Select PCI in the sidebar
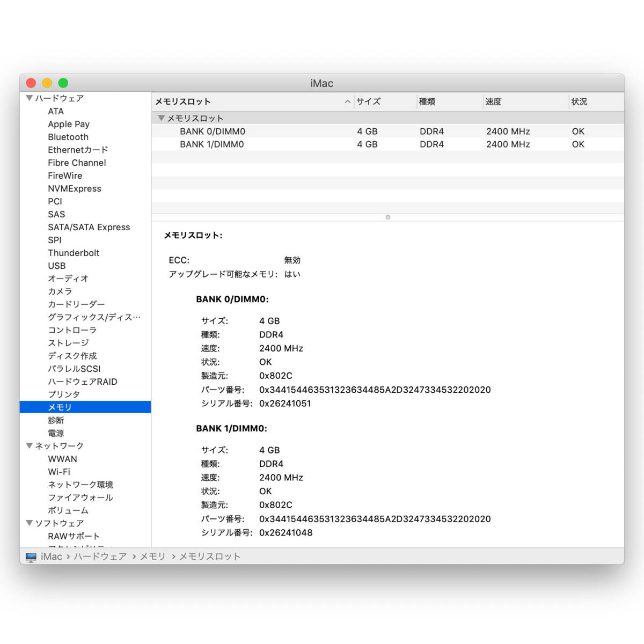This screenshot has height=644, width=644. click(x=55, y=201)
